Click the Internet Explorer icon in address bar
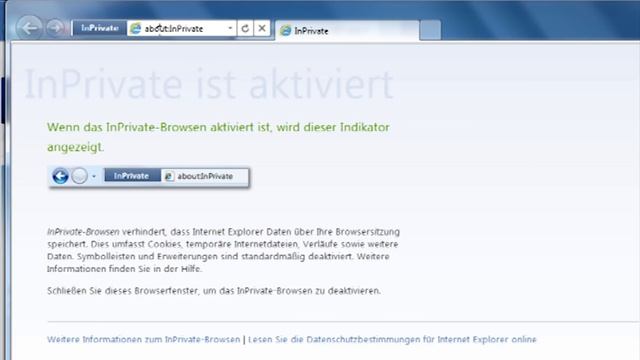 (136, 29)
